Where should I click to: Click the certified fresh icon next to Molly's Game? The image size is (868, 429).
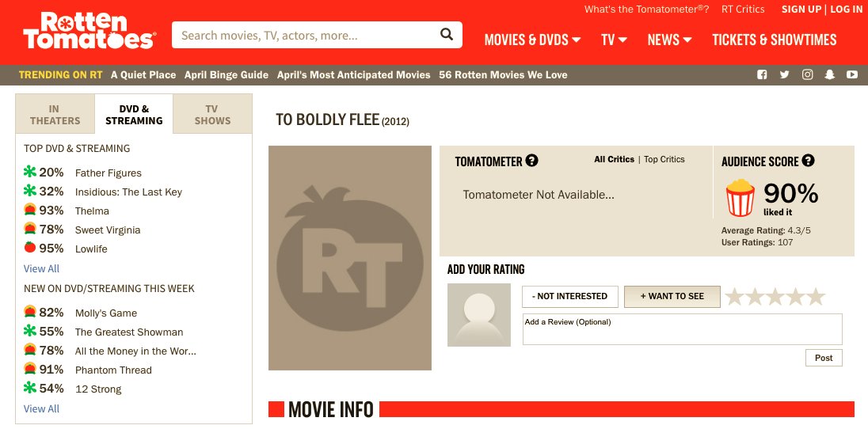[x=30, y=312]
